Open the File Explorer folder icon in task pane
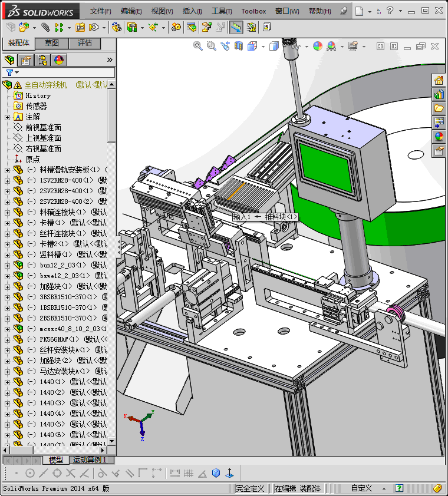Viewport: 448px width, 496px height. (x=439, y=108)
